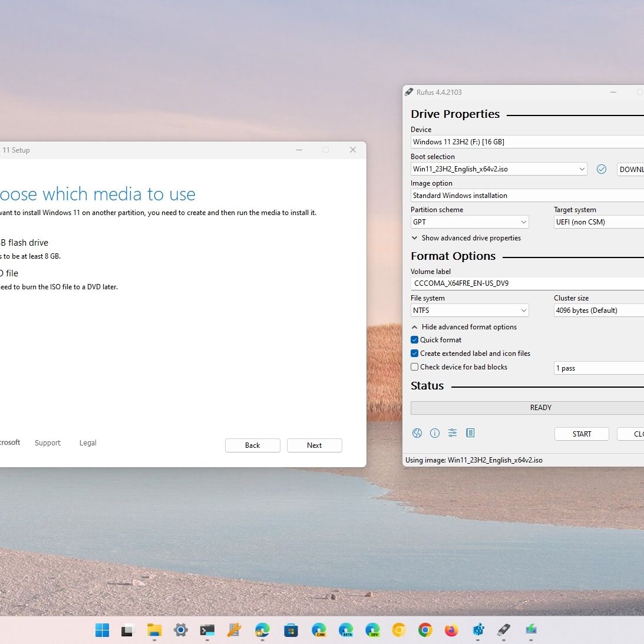Click Next in Windows 11 Setup

click(x=314, y=445)
